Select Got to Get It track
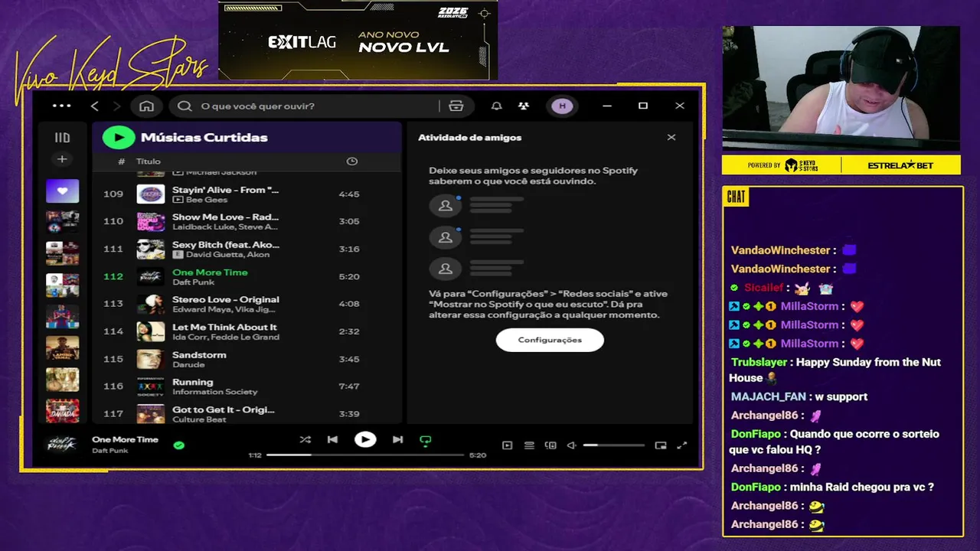This screenshot has width=980, height=551. point(247,413)
